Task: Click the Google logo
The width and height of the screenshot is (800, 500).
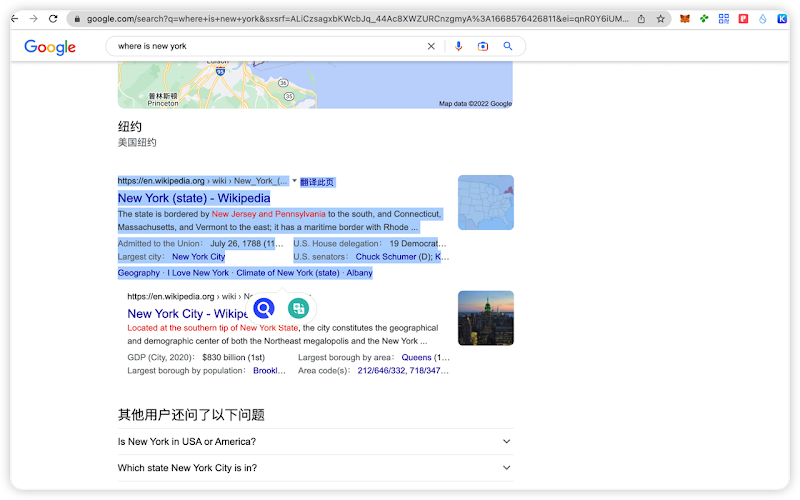Action: (50, 47)
